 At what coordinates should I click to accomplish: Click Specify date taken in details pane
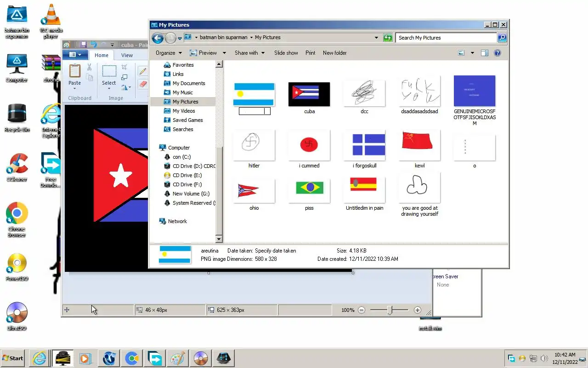276,251
